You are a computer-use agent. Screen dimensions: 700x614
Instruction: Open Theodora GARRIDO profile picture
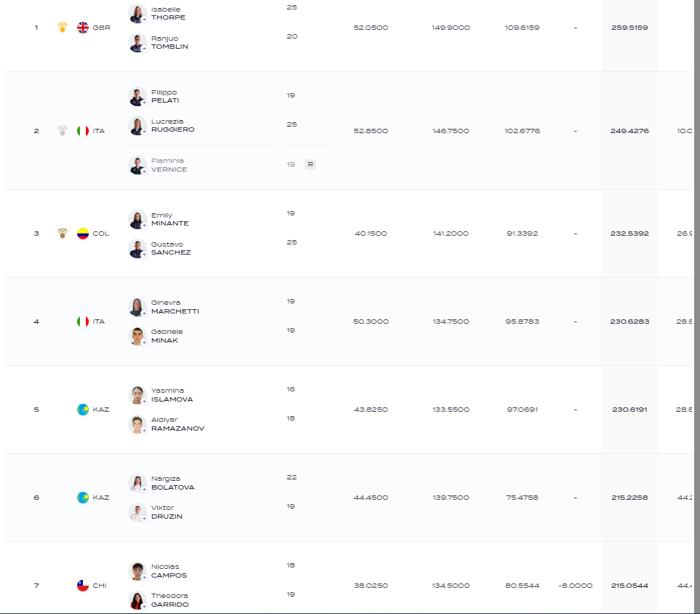pos(138,600)
